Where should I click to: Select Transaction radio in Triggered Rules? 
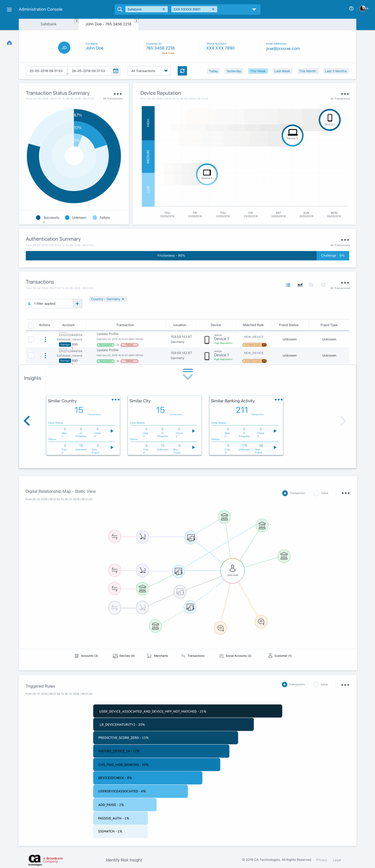coord(285,684)
